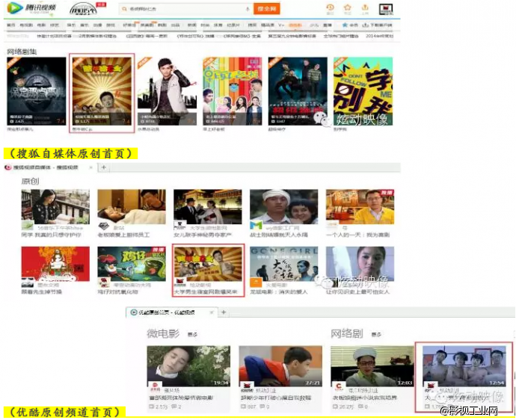Click the orange 搜全网 search button
516x420 pixels.
[x=267, y=10]
